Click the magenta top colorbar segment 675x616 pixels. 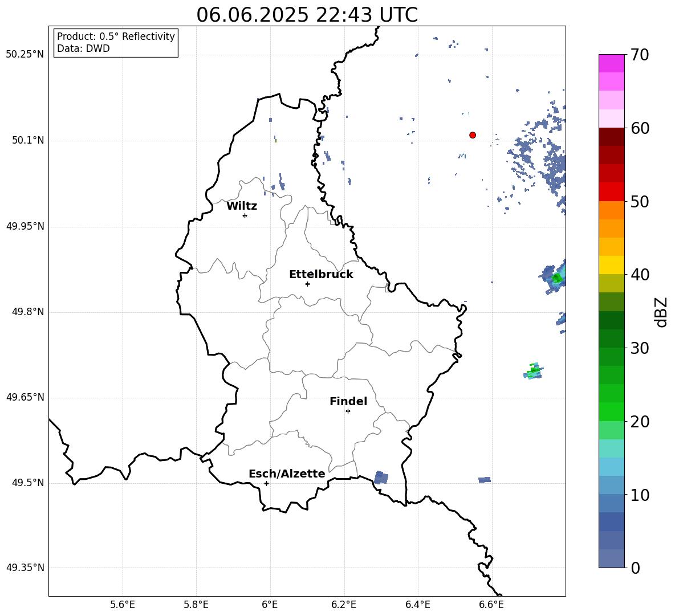click(x=611, y=63)
